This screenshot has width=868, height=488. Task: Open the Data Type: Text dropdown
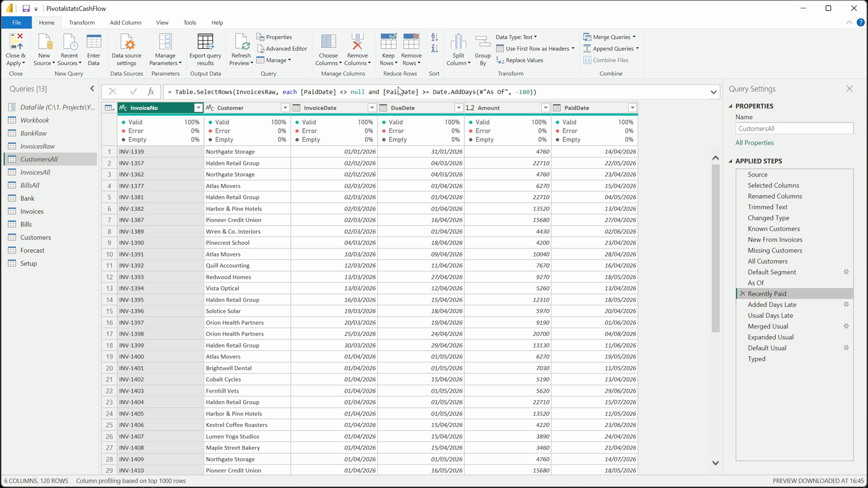click(516, 37)
